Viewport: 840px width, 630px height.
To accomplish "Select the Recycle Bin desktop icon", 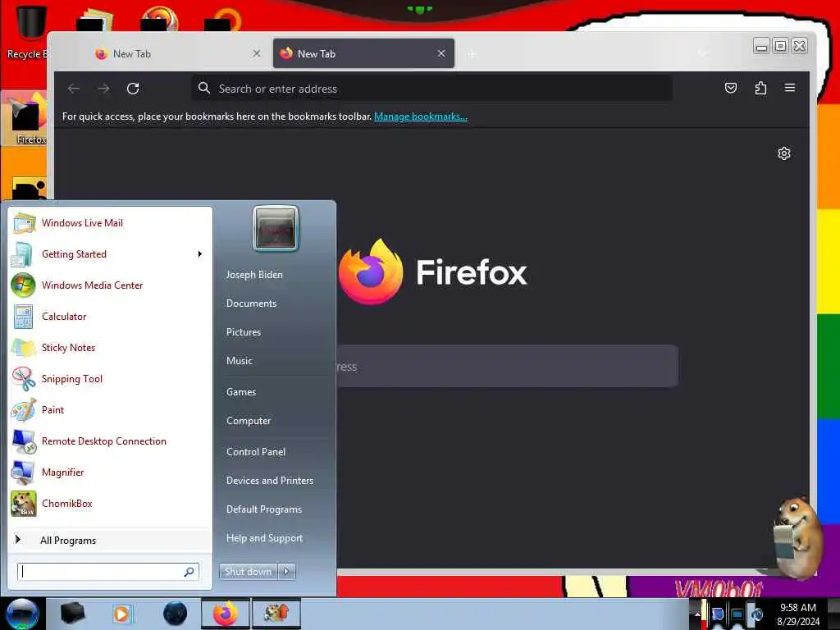I will point(27,32).
